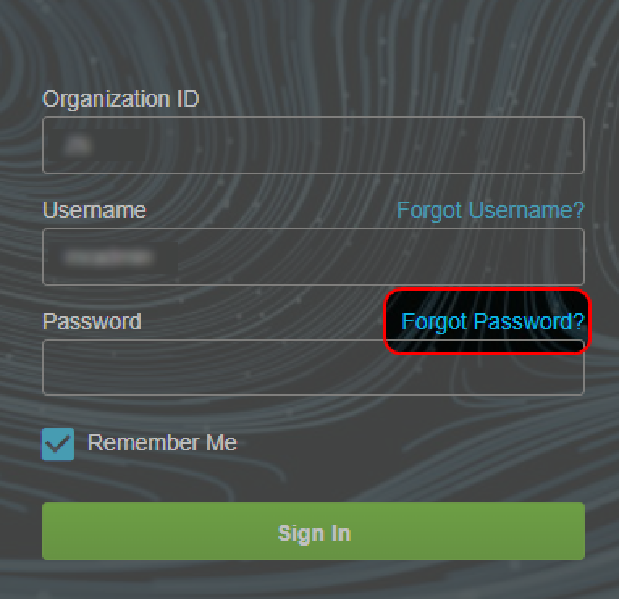Click the Organization ID input field
Viewport: 619px width, 599px height.
click(x=313, y=145)
